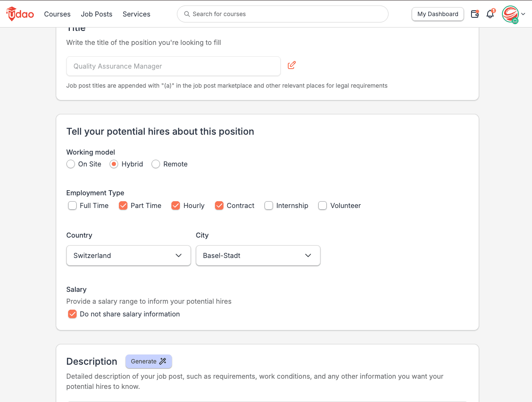Viewport: 532px width, 402px height.
Task: Click the magic wand icon on Generate
Action: click(x=162, y=361)
